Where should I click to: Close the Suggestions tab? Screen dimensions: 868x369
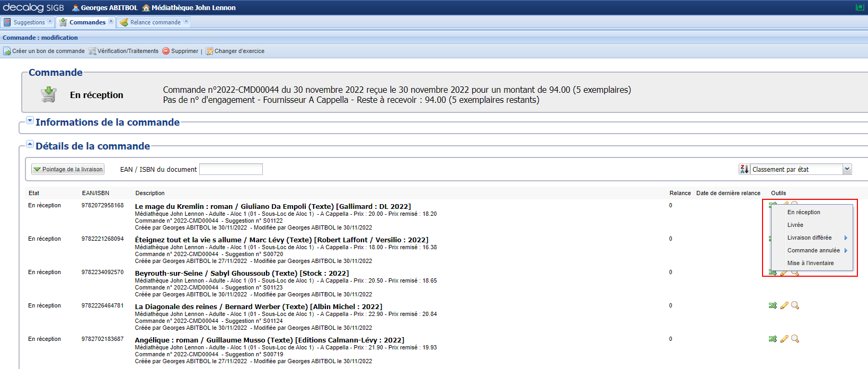(50, 22)
